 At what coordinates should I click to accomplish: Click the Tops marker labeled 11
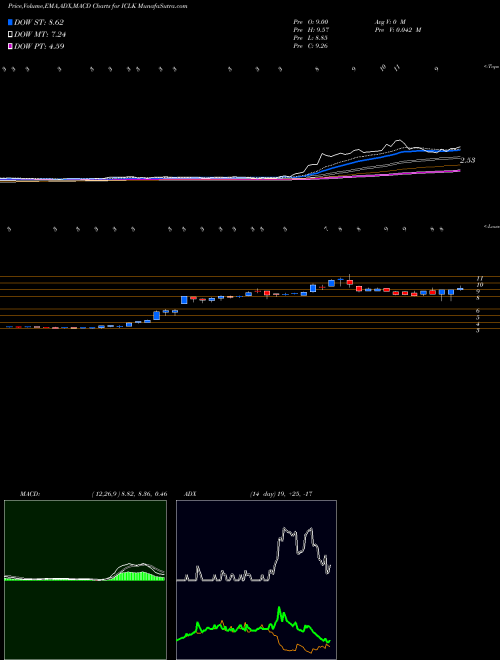397,67
